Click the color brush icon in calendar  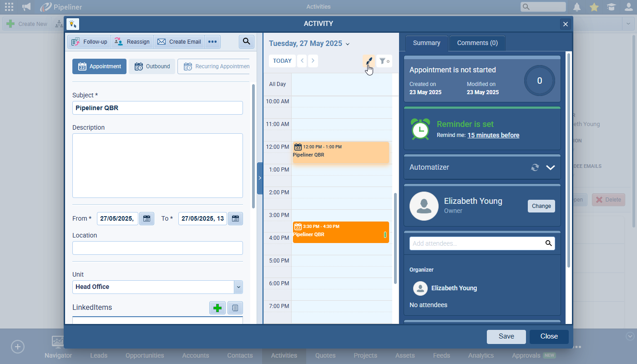point(369,61)
